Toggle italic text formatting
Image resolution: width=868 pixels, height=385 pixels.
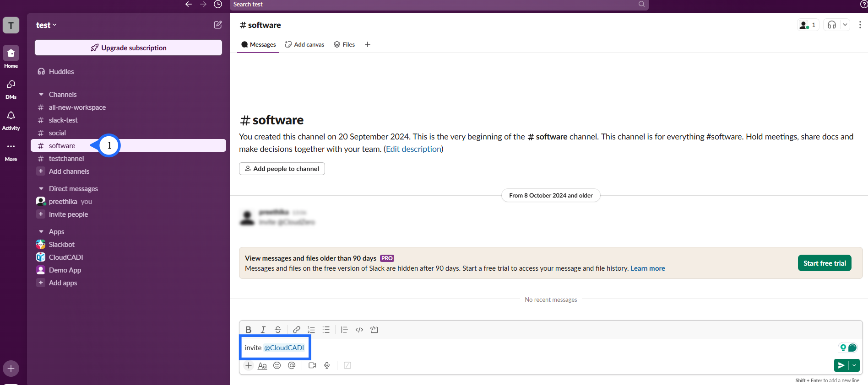pos(263,330)
